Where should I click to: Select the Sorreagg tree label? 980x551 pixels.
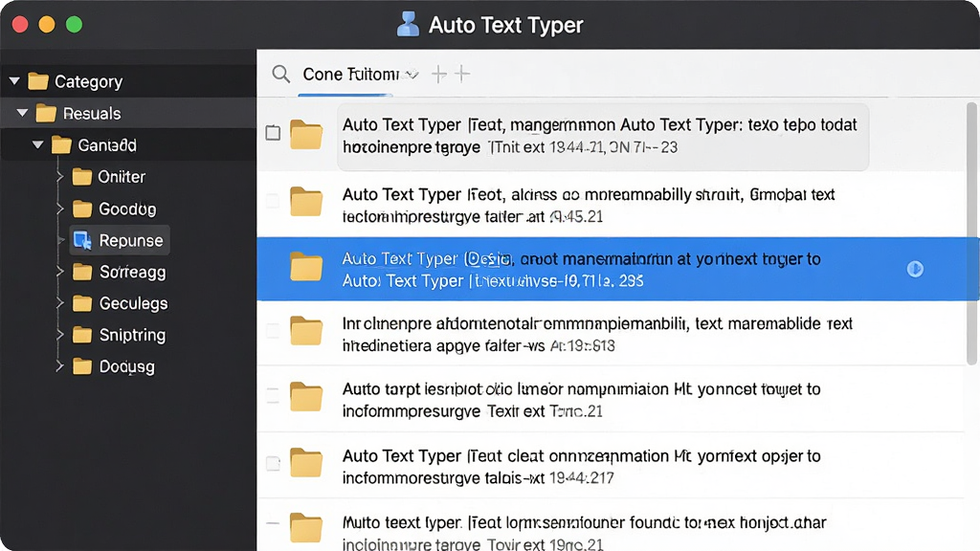click(x=132, y=273)
